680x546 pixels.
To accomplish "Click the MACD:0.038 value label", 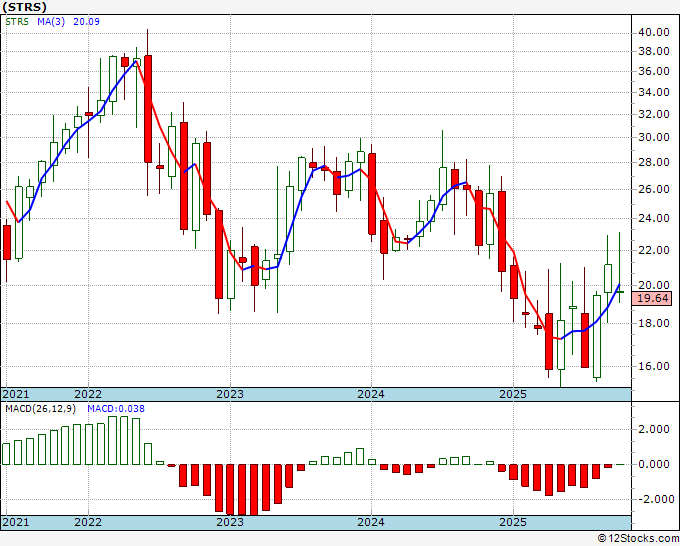I will coord(116,409).
